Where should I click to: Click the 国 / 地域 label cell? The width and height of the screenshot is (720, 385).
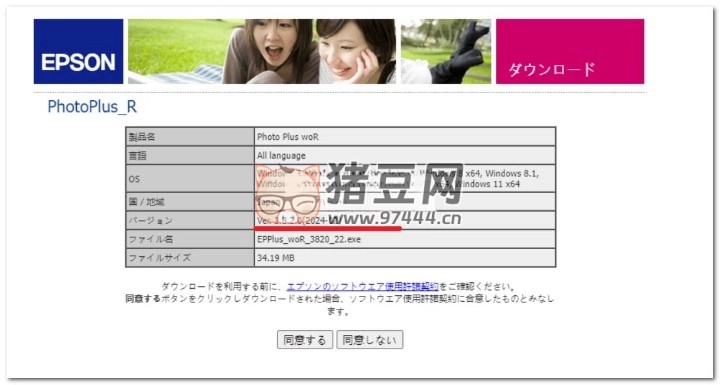click(x=190, y=202)
